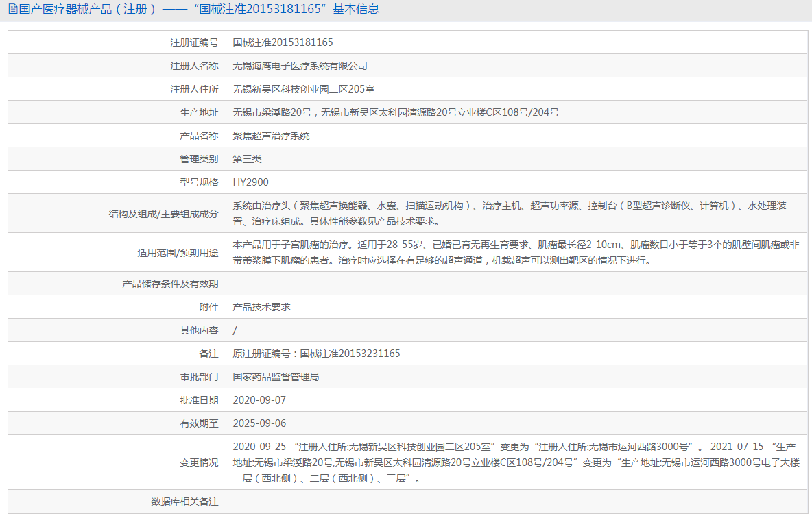Click the 产品储存条件及有效期 label

(170, 284)
